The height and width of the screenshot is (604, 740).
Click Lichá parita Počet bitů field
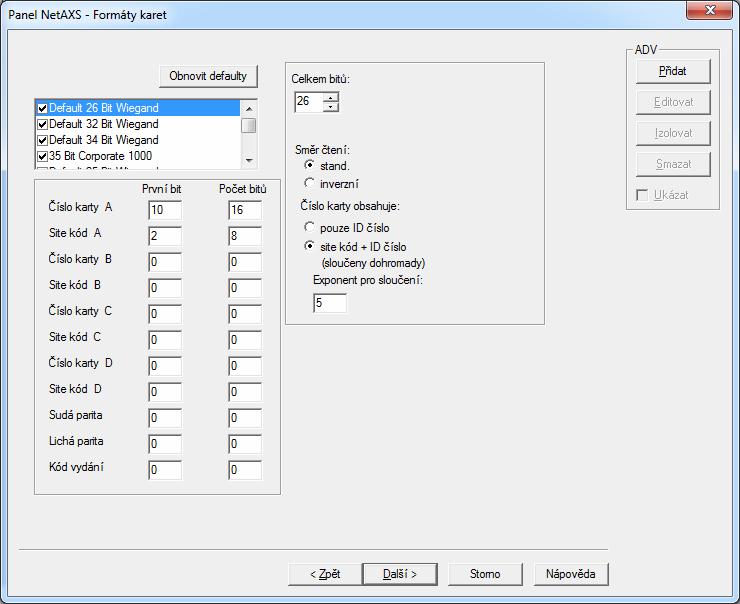pyautogui.click(x=245, y=444)
